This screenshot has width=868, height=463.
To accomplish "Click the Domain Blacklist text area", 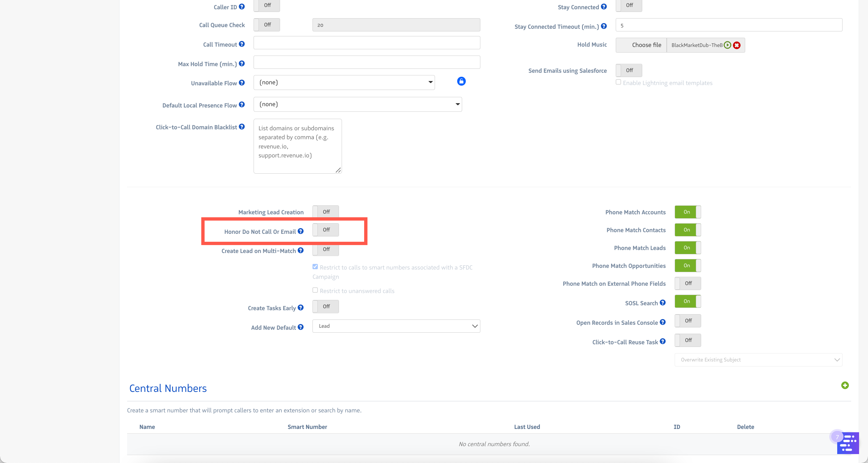I will point(297,146).
